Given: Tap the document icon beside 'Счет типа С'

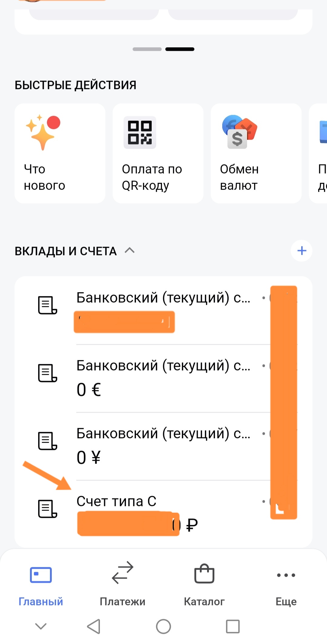Looking at the screenshot, I should click(x=48, y=509).
